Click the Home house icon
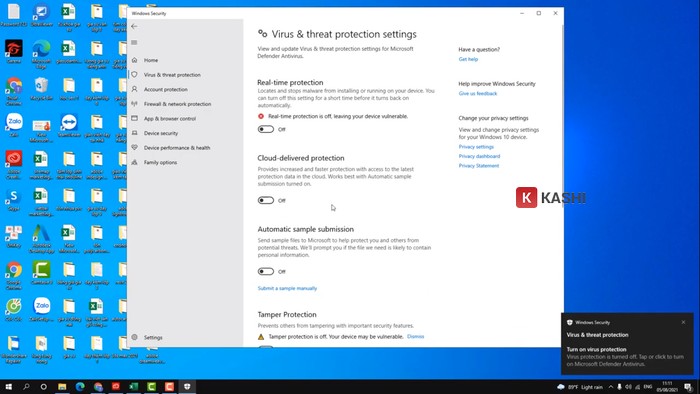This screenshot has width=700, height=394. click(134, 60)
